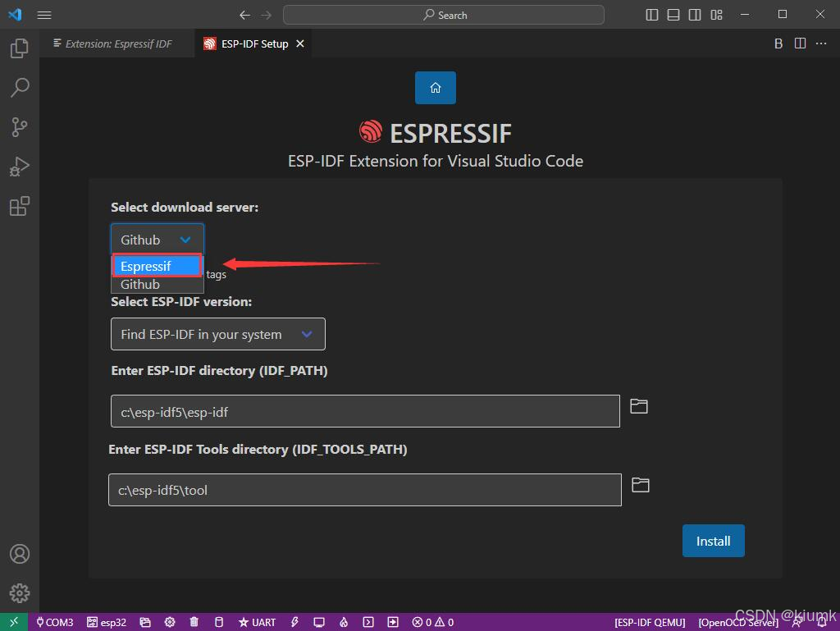Viewport: 840px width, 631px height.
Task: Open the Run and Debug view
Action: point(20,167)
